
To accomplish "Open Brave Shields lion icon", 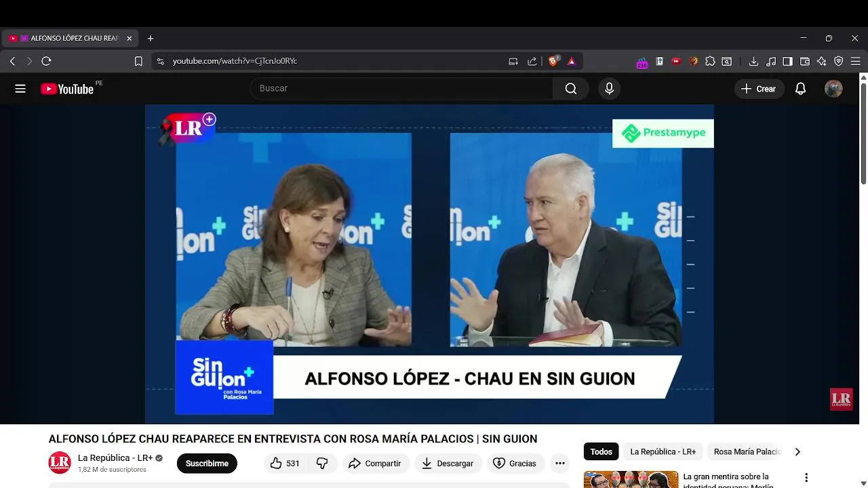I will [x=553, y=61].
